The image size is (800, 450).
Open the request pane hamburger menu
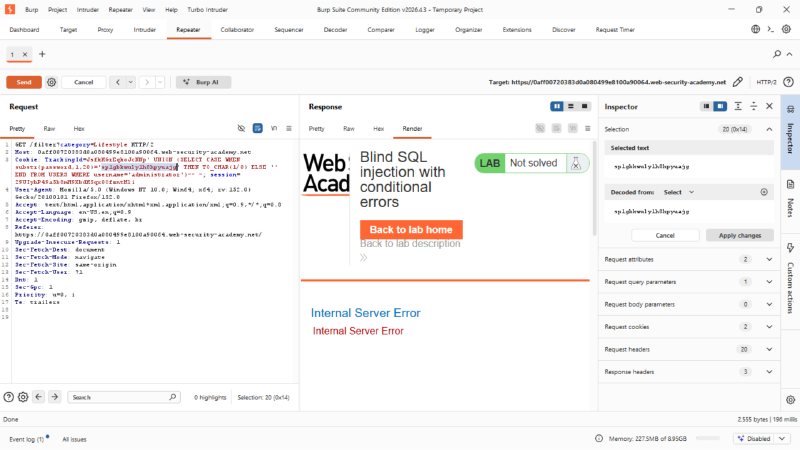pos(289,128)
